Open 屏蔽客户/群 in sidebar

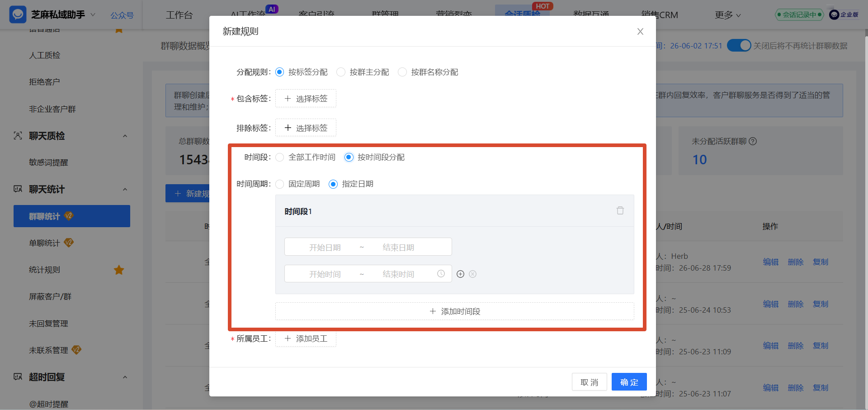pos(50,296)
